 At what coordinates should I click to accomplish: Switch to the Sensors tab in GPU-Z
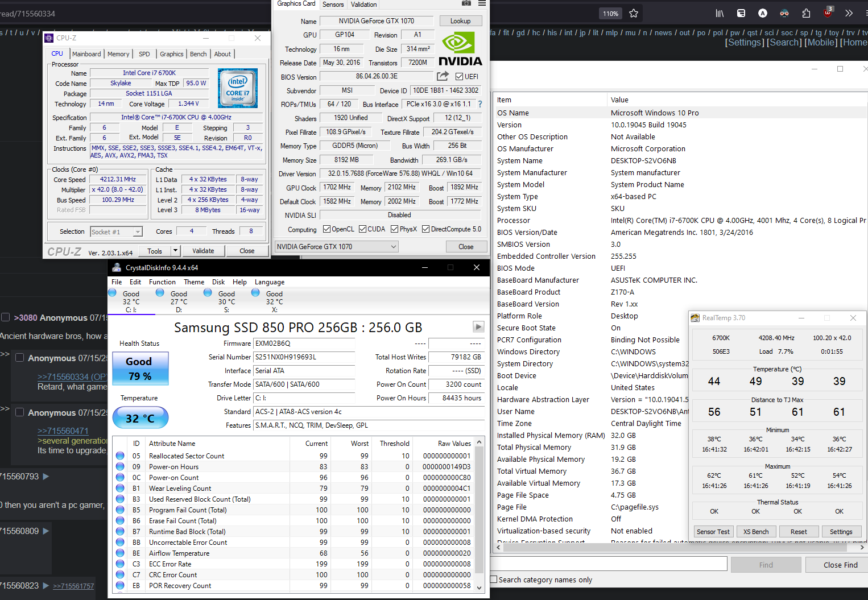tap(333, 5)
